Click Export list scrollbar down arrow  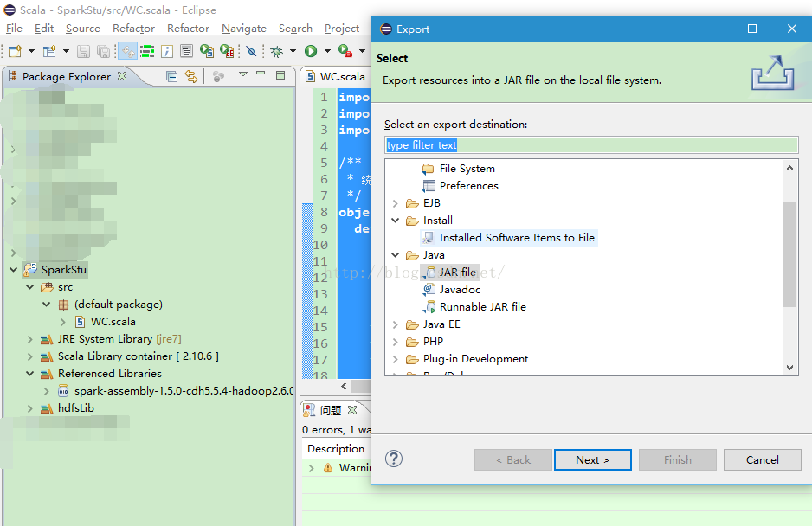tap(789, 368)
